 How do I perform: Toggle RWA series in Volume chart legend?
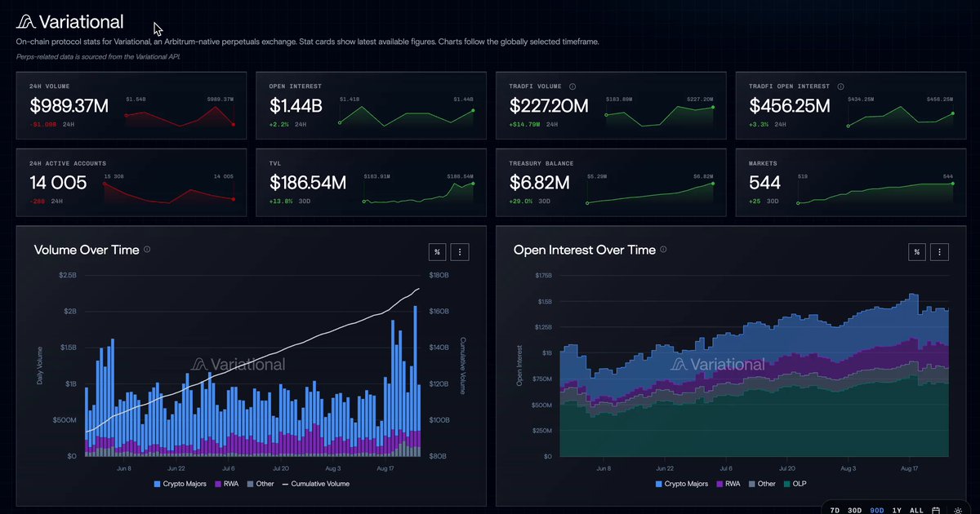pyautogui.click(x=225, y=484)
